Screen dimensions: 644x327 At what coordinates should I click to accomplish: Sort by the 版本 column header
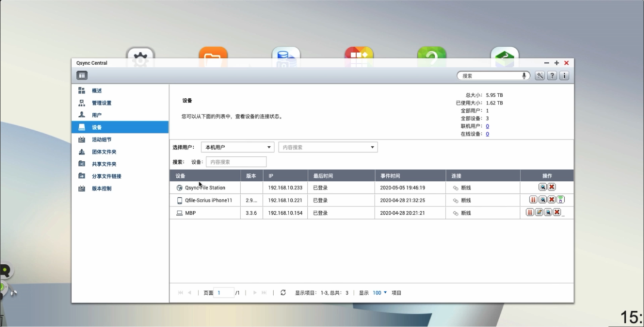(x=252, y=175)
